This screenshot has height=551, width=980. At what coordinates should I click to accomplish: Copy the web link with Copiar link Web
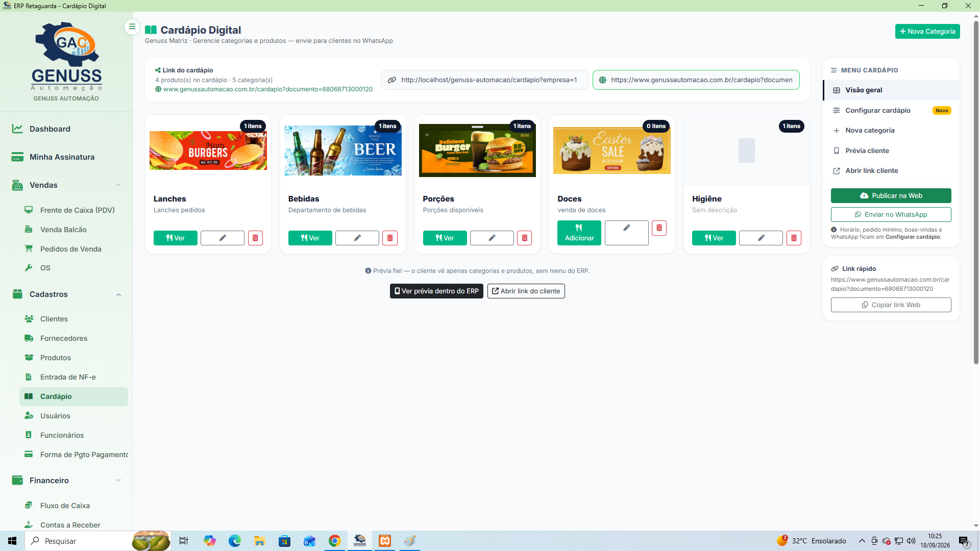tap(891, 305)
